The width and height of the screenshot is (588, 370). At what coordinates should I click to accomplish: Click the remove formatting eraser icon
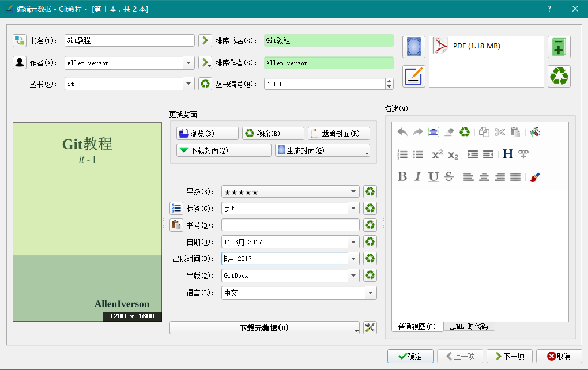tap(449, 132)
